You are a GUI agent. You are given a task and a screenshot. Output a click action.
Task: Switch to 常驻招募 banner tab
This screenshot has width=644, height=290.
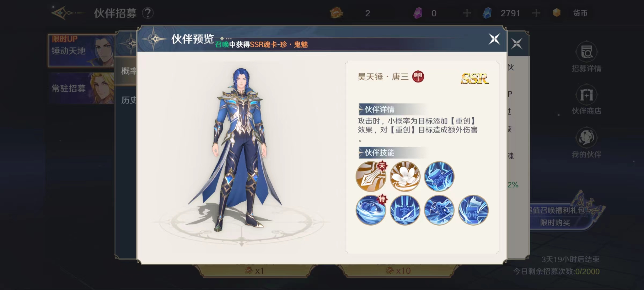(x=81, y=88)
